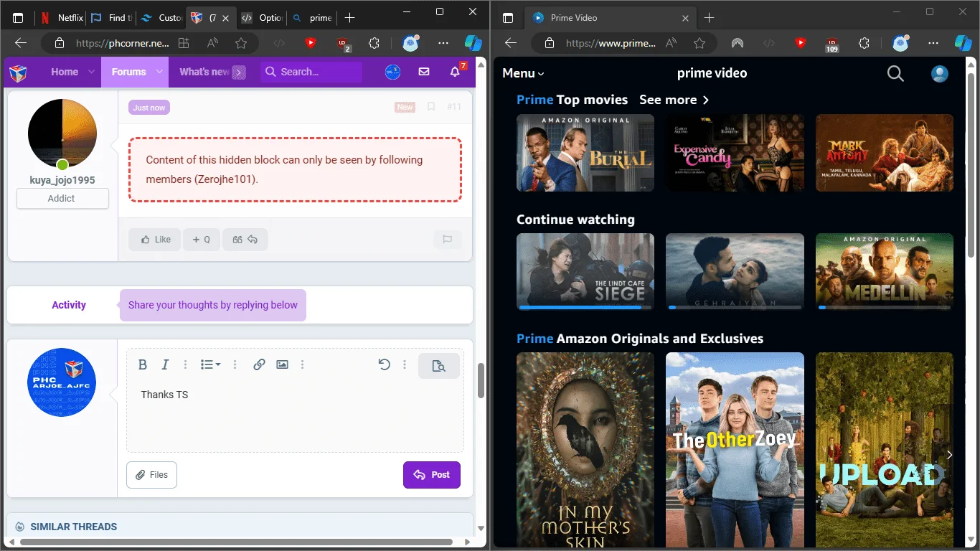Expand the Forums nav dropdown arrow
Image resolution: width=980 pixels, height=551 pixels.
[x=161, y=72]
